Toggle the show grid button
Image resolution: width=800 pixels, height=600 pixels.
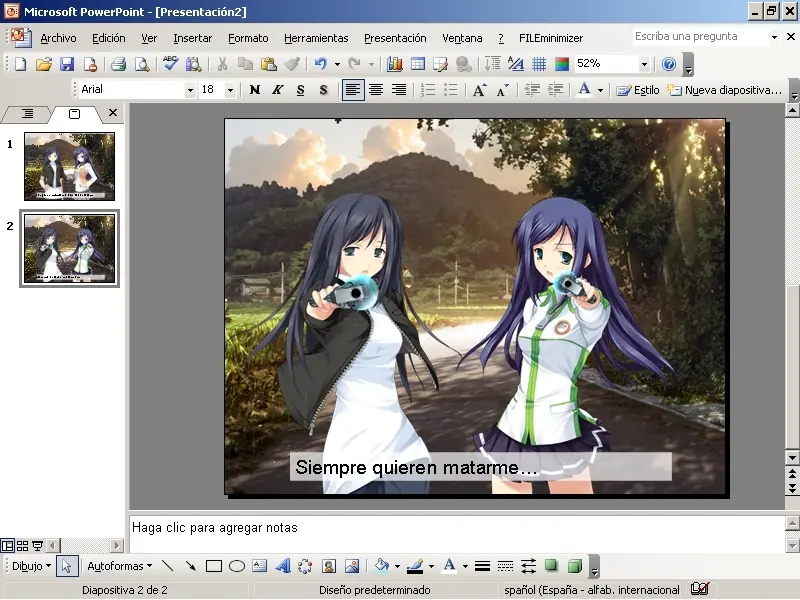(x=539, y=64)
